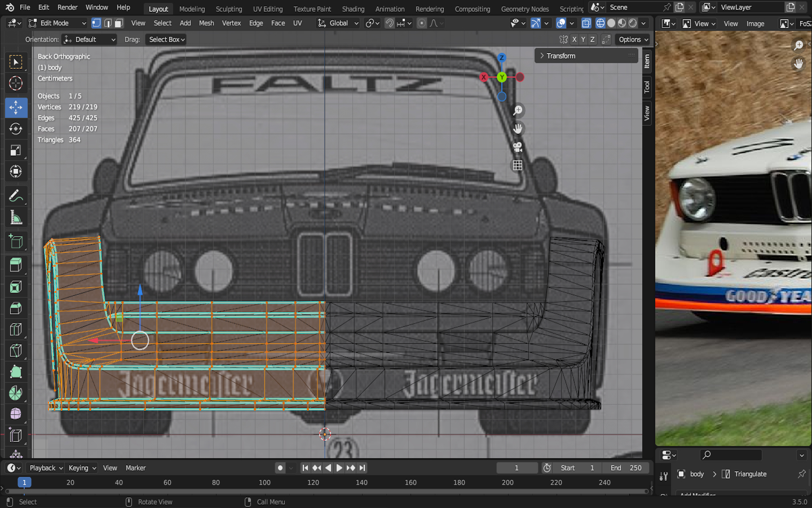812x508 pixels.
Task: Open the Item sidebar tab
Action: pyautogui.click(x=647, y=61)
